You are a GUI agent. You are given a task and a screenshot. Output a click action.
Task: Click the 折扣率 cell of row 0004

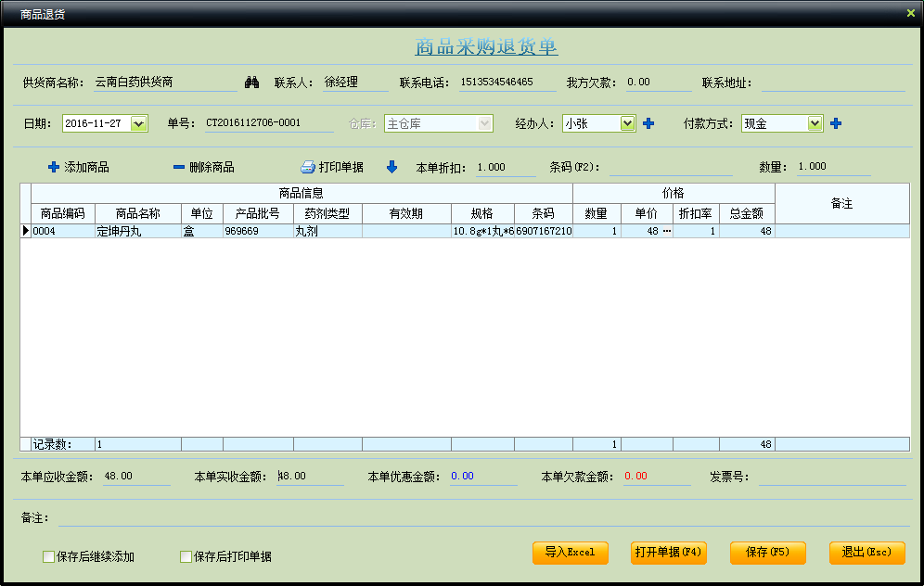click(696, 231)
